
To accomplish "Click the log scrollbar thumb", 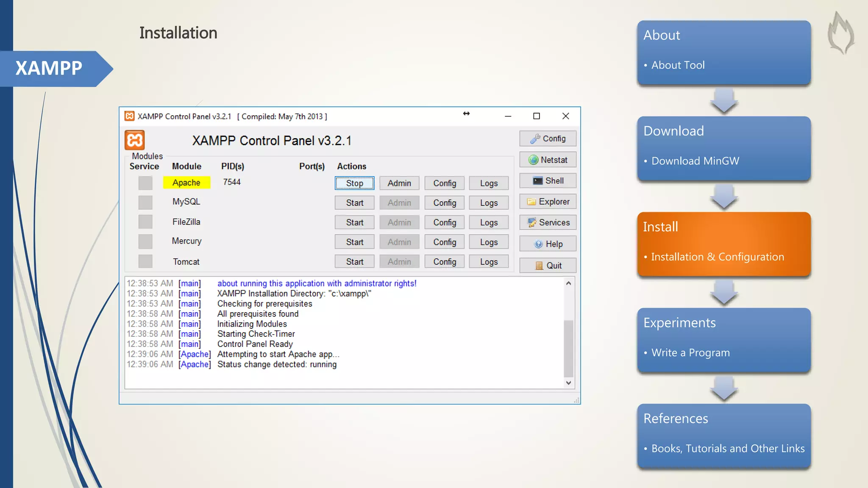I will tap(568, 349).
